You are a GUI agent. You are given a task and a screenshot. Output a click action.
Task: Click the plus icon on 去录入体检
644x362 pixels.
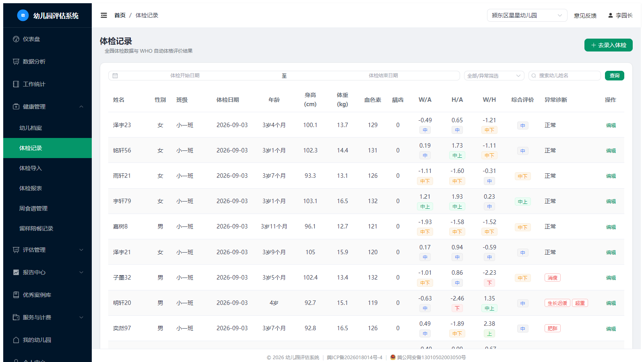pos(593,45)
